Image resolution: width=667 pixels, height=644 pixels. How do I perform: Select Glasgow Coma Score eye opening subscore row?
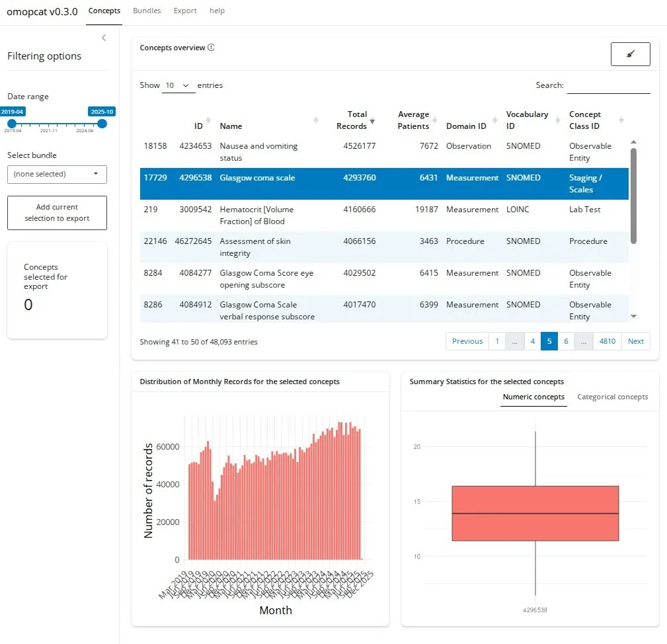pyautogui.click(x=384, y=278)
